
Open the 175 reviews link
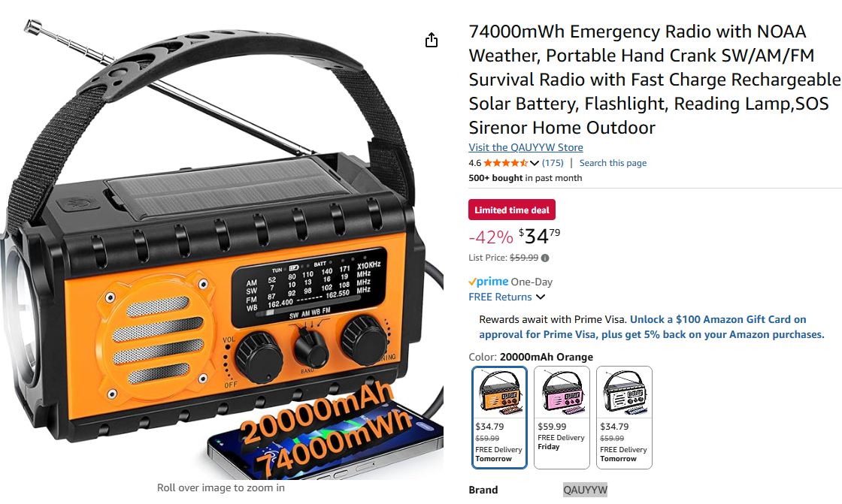[x=553, y=163]
